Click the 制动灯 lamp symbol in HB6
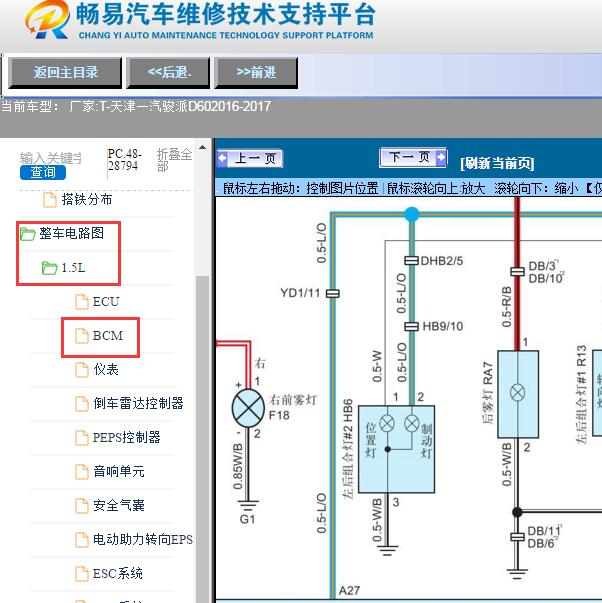602x603 pixels. pyautogui.click(x=412, y=424)
